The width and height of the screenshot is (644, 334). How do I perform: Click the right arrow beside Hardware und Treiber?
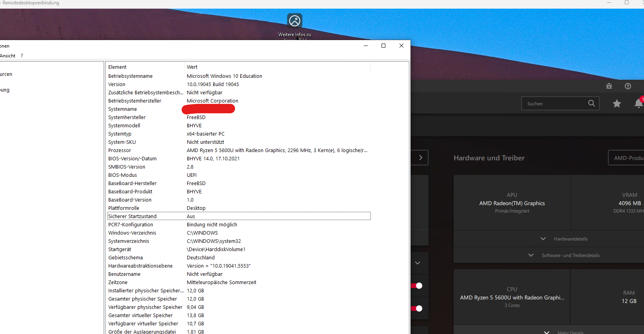click(x=420, y=158)
